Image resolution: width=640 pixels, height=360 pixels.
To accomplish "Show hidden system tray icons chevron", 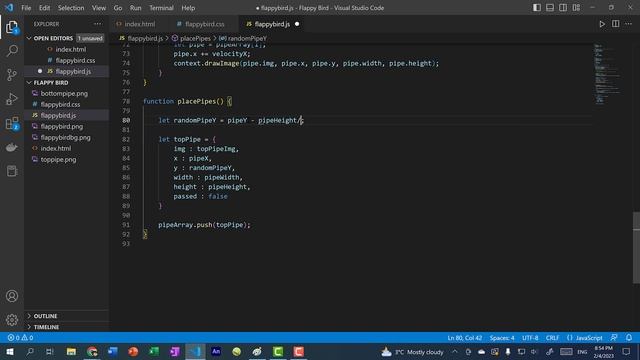I will (454, 351).
